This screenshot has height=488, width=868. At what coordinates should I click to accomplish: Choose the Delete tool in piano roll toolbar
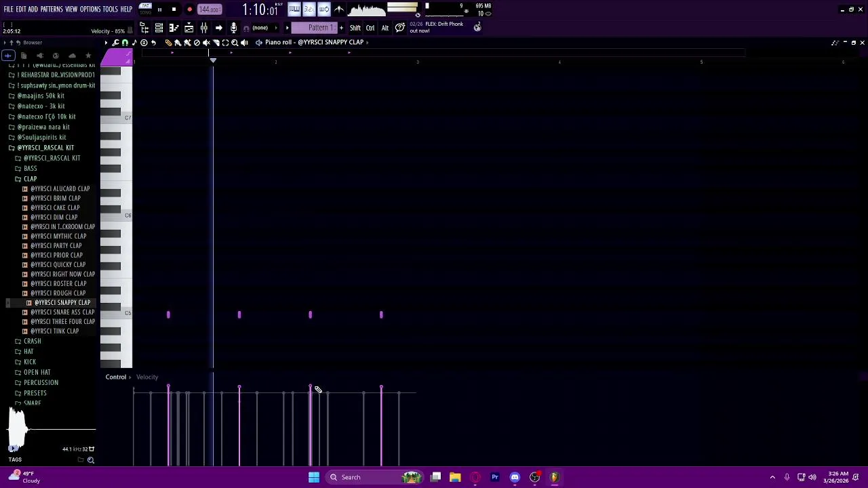pos(197,43)
